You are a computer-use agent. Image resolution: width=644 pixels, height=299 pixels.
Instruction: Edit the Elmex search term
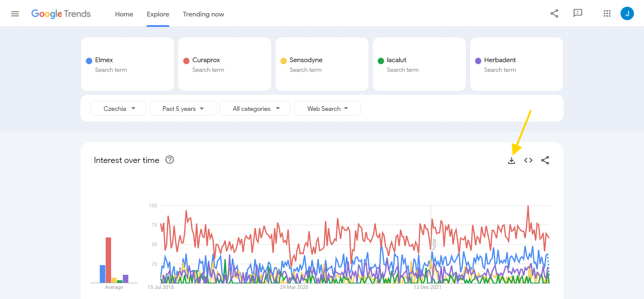coord(104,60)
